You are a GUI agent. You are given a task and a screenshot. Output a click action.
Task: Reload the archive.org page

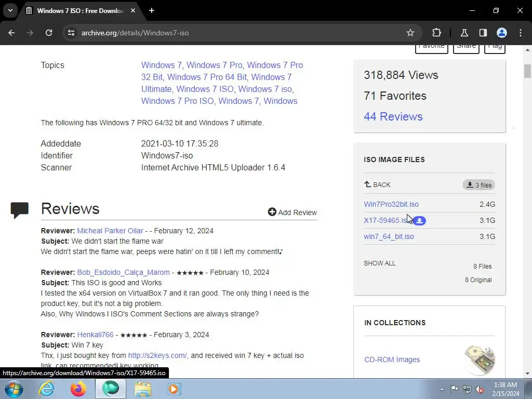point(49,33)
